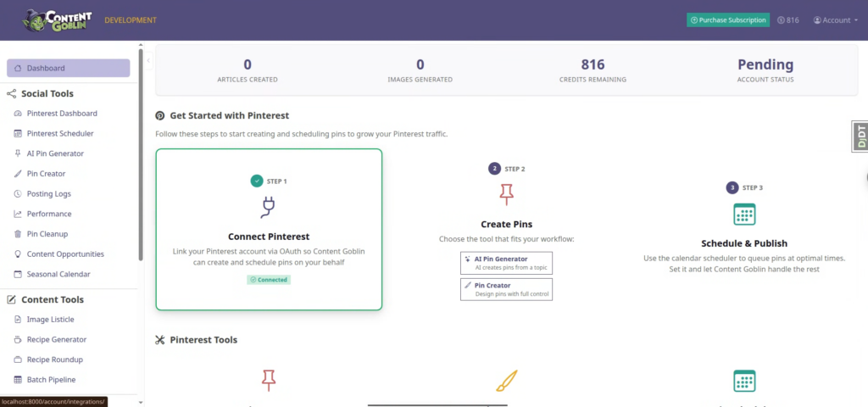Screen dimensions: 868x407
Task: Click the red pushpin icon under Step 2
Action: pyautogui.click(x=506, y=194)
